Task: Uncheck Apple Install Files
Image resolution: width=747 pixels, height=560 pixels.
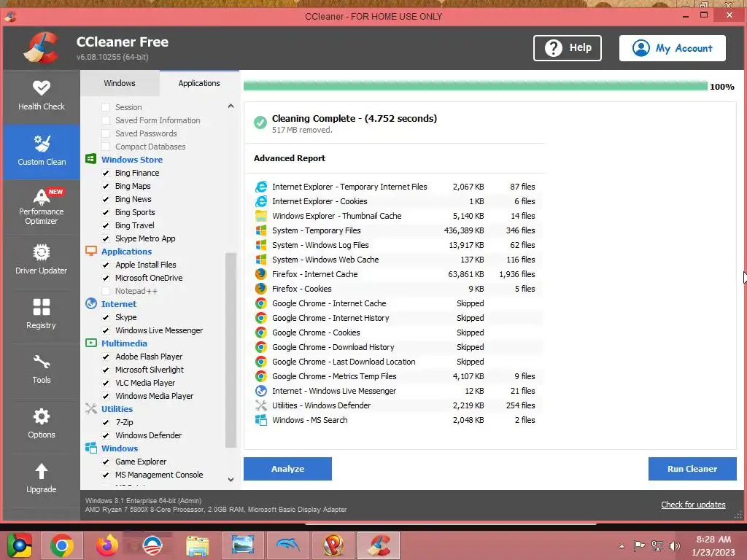Action: [x=106, y=265]
